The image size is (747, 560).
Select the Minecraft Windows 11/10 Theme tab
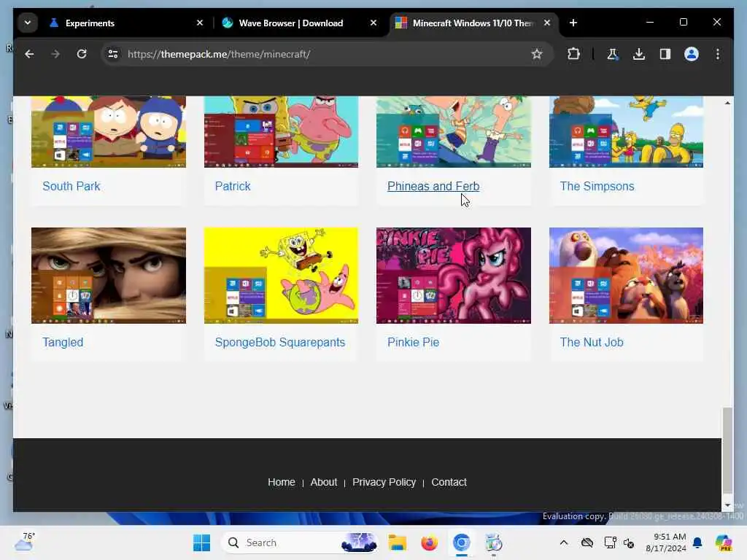pos(474,23)
